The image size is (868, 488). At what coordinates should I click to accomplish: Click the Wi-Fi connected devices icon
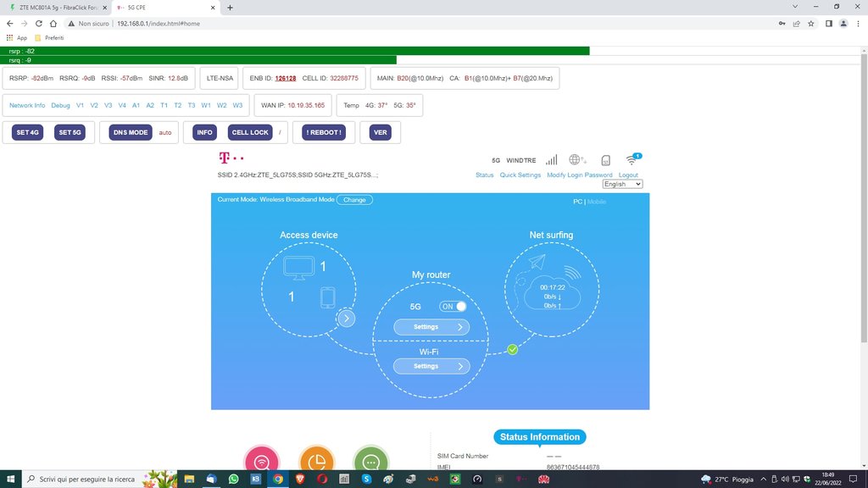(632, 159)
